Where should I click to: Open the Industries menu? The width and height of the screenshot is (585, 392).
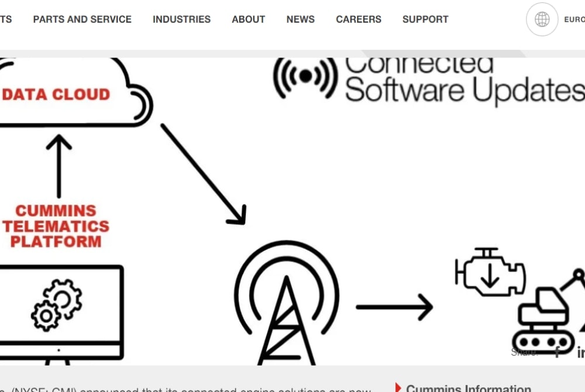click(181, 19)
